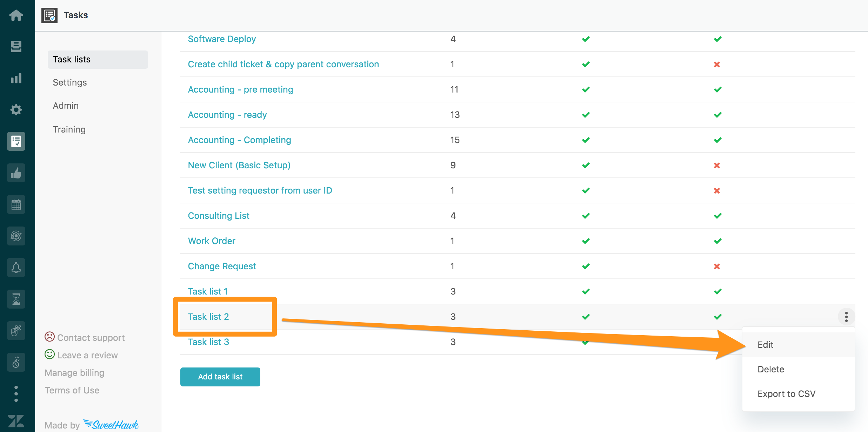Choose Edit from the context menu

pyautogui.click(x=799, y=345)
